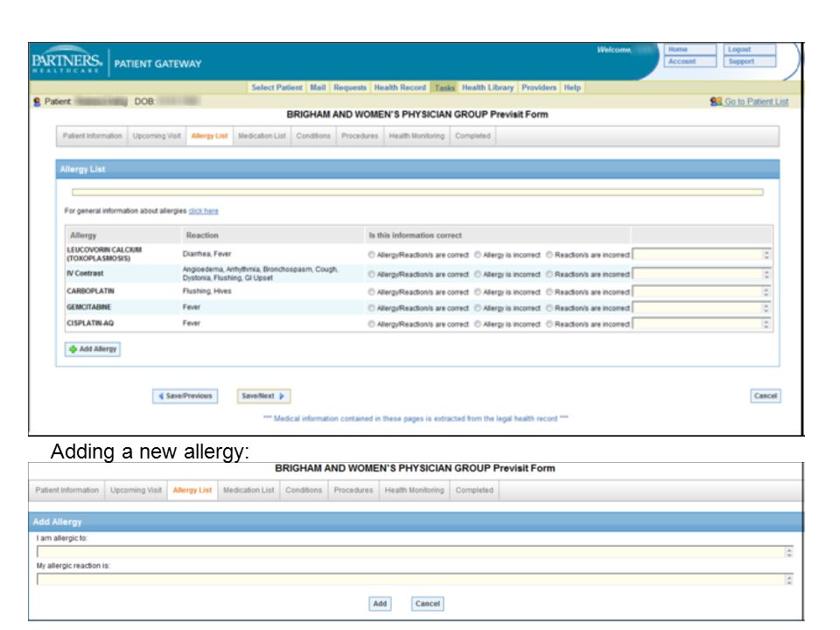Click the Save/Next button
The width and height of the screenshot is (840, 630).
click(x=263, y=395)
